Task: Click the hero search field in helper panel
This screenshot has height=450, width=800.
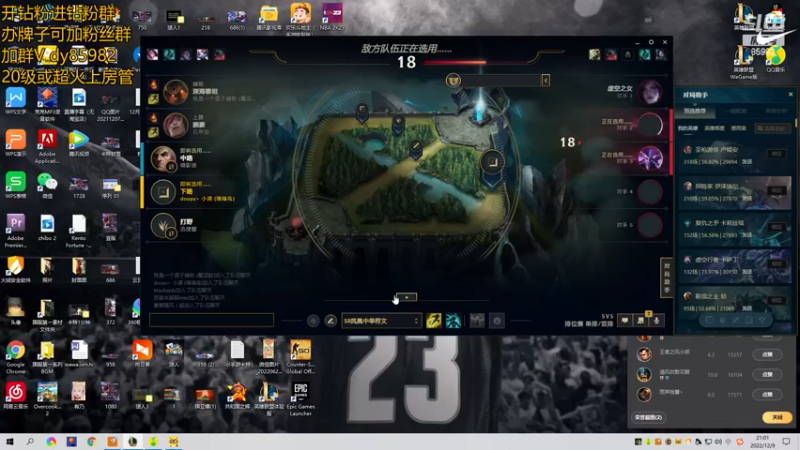Action: click(773, 128)
